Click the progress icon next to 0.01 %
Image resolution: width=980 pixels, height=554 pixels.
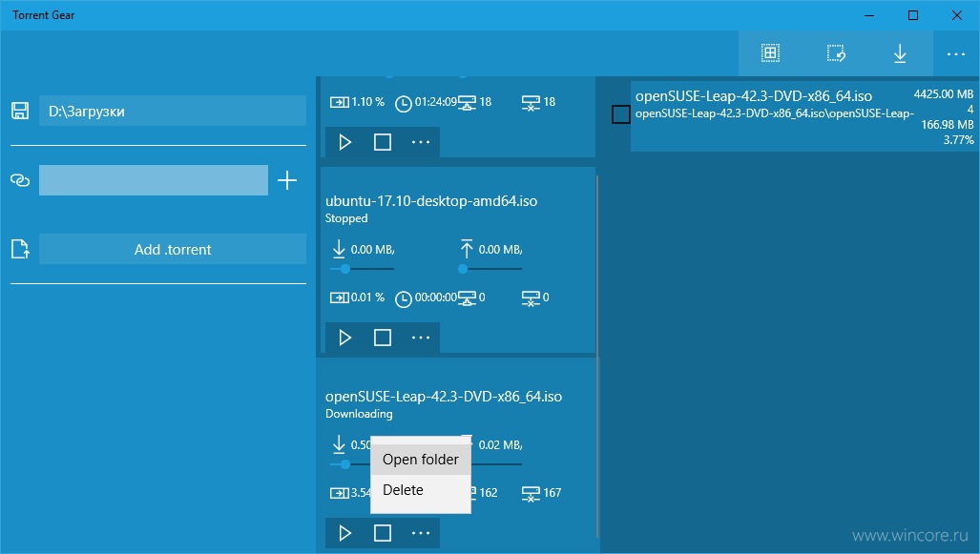[340, 298]
